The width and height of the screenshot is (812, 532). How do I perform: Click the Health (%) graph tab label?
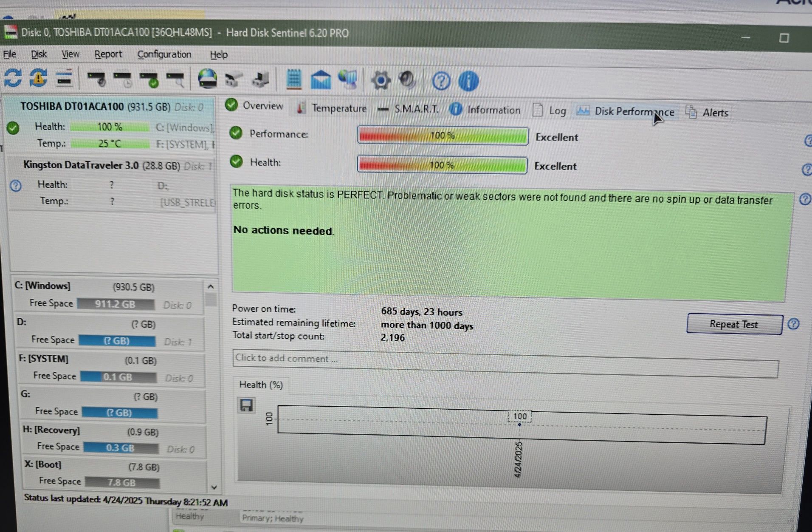[x=261, y=385]
